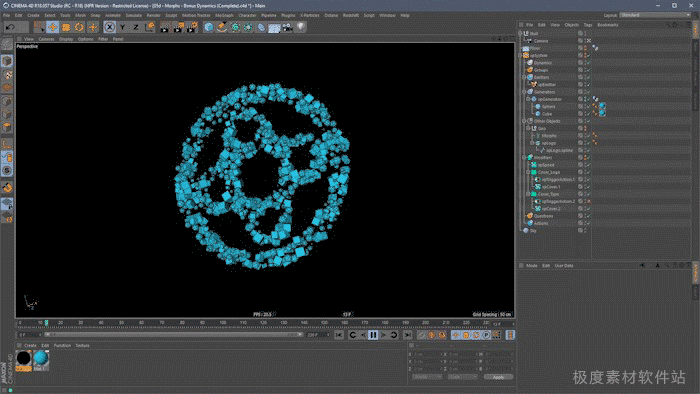Click the Coordinate System icon

150,27
